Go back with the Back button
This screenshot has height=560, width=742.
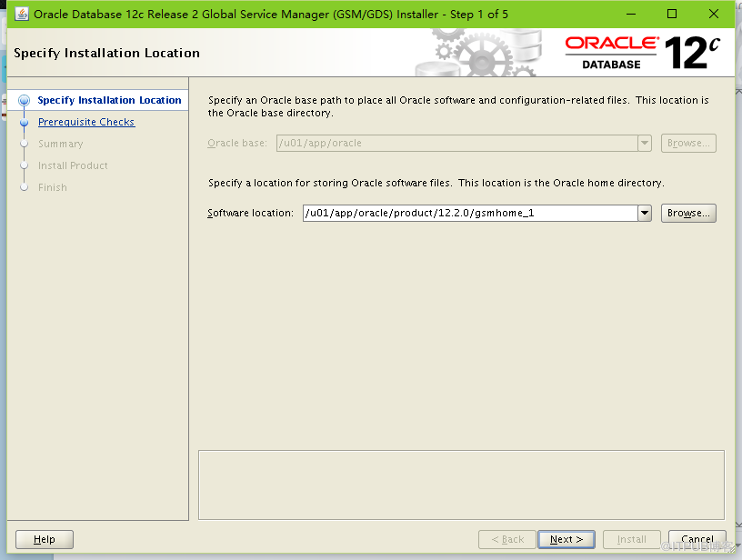(x=507, y=539)
